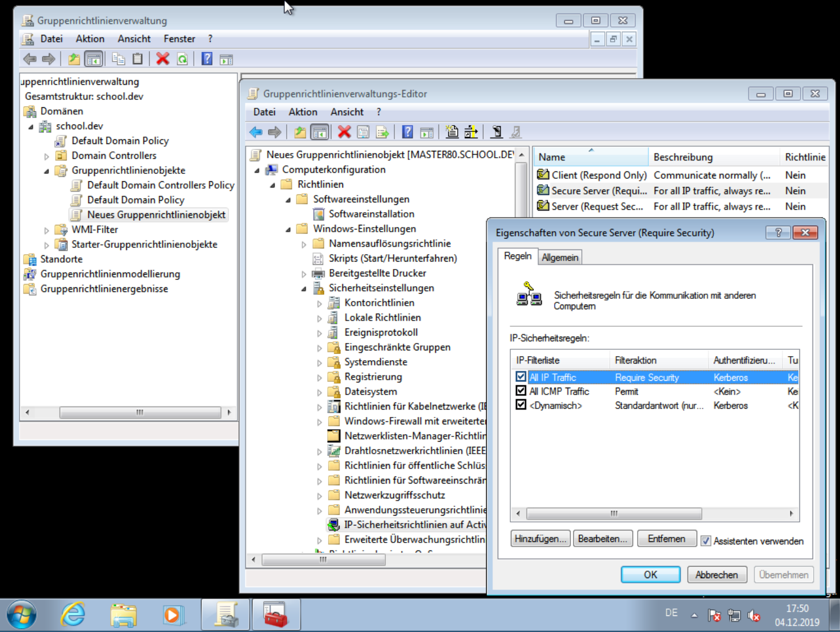Click the IP rules list horizontal scrollbar

pyautogui.click(x=614, y=513)
